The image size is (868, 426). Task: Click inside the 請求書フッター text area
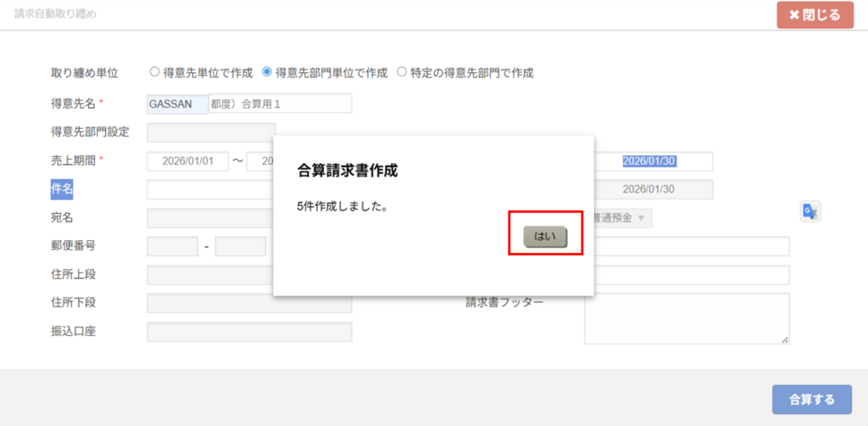687,318
